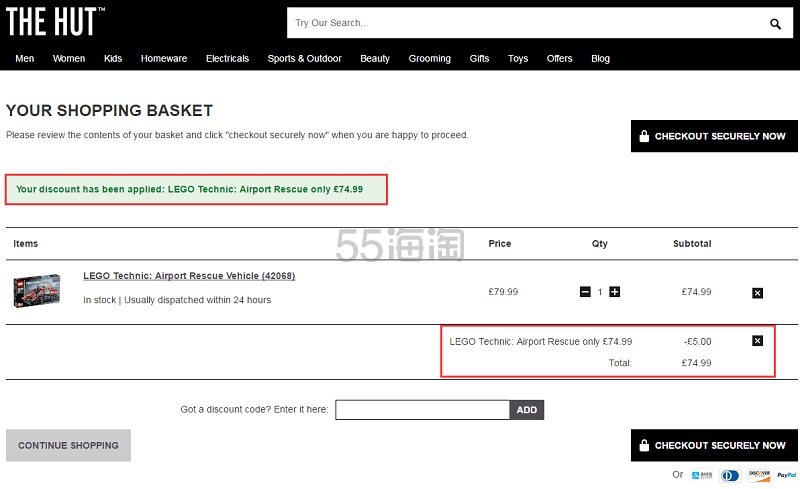The width and height of the screenshot is (800, 489).
Task: Open the Grooming menu
Action: pyautogui.click(x=430, y=59)
